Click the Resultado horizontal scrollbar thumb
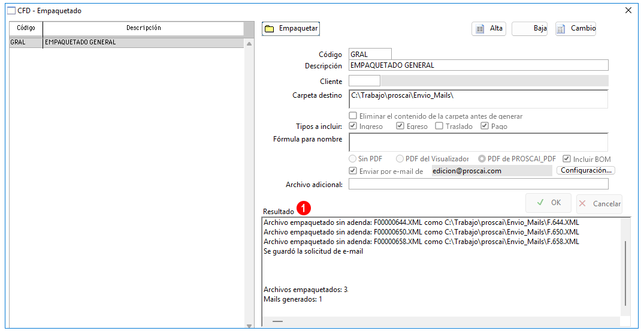 pos(277,321)
